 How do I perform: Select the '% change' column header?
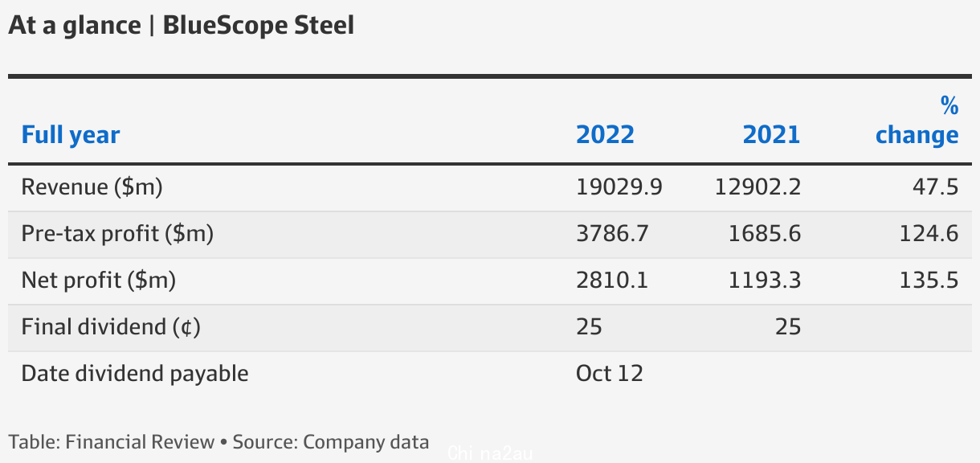pos(917,120)
